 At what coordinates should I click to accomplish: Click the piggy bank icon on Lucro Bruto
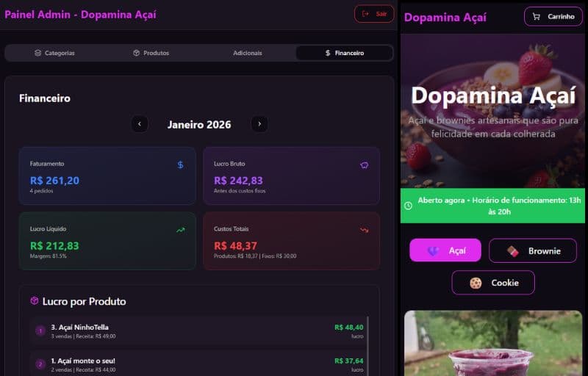(x=364, y=165)
